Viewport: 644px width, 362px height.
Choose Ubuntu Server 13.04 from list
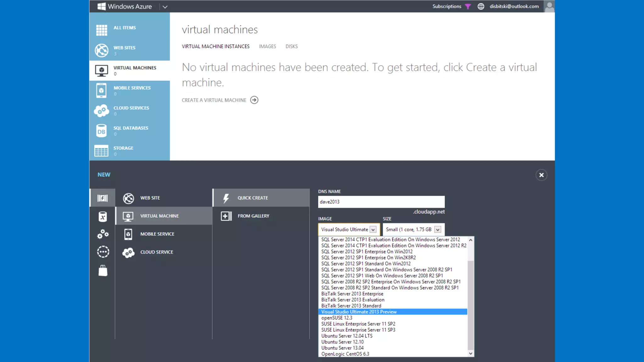point(342,348)
